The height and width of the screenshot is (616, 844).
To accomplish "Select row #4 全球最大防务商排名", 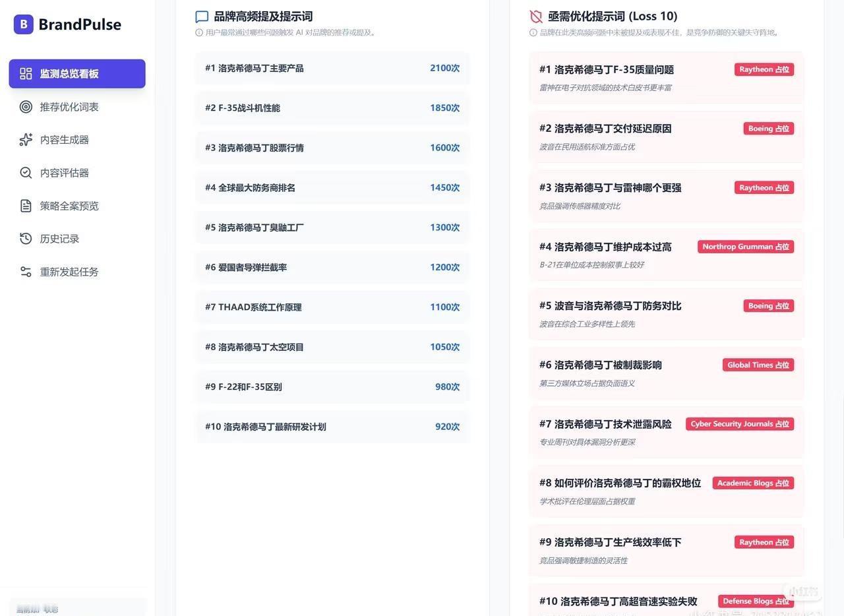I will click(332, 188).
